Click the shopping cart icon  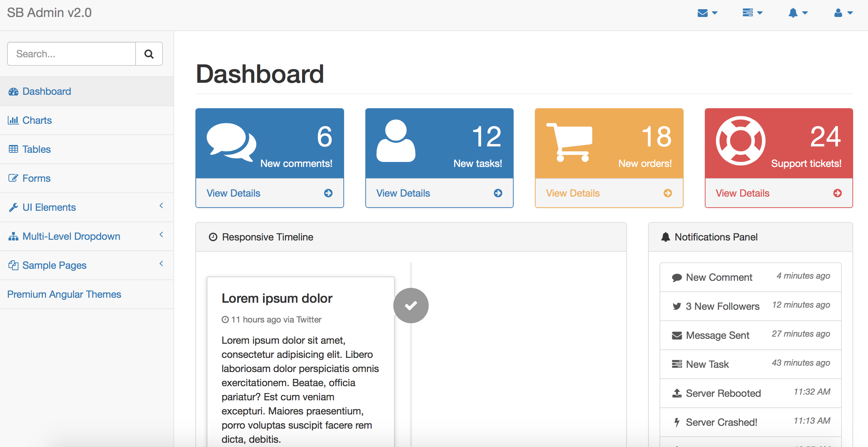(x=569, y=142)
